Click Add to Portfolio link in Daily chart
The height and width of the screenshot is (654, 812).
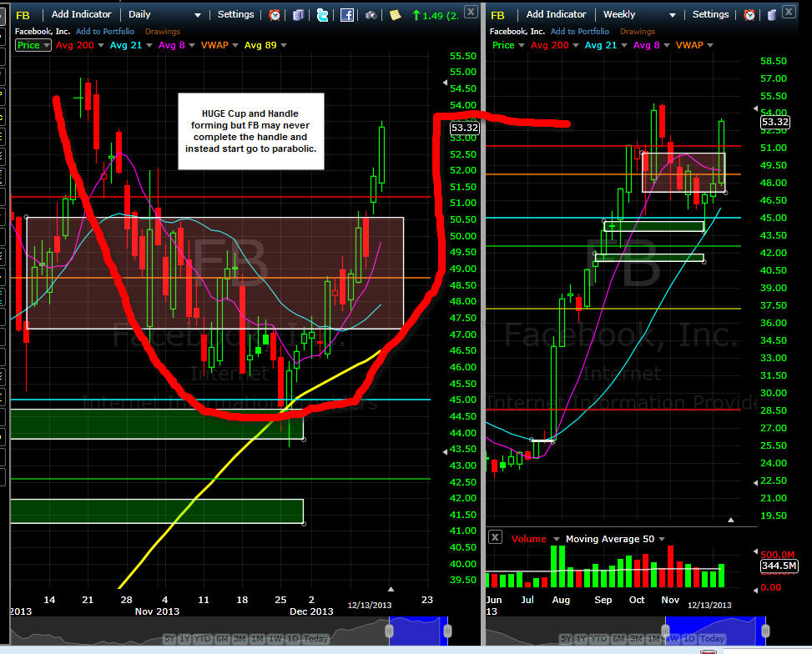[105, 32]
